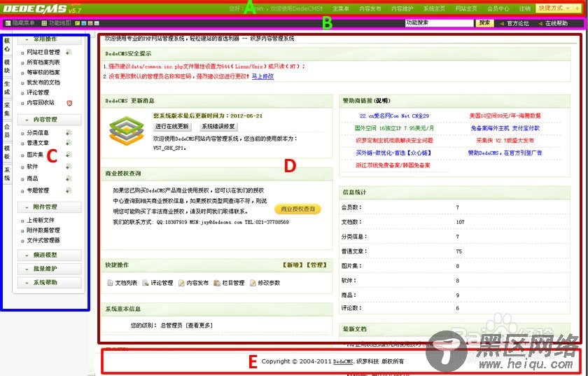Click the 隐藏菜单 hide-menu icon

click(8, 23)
